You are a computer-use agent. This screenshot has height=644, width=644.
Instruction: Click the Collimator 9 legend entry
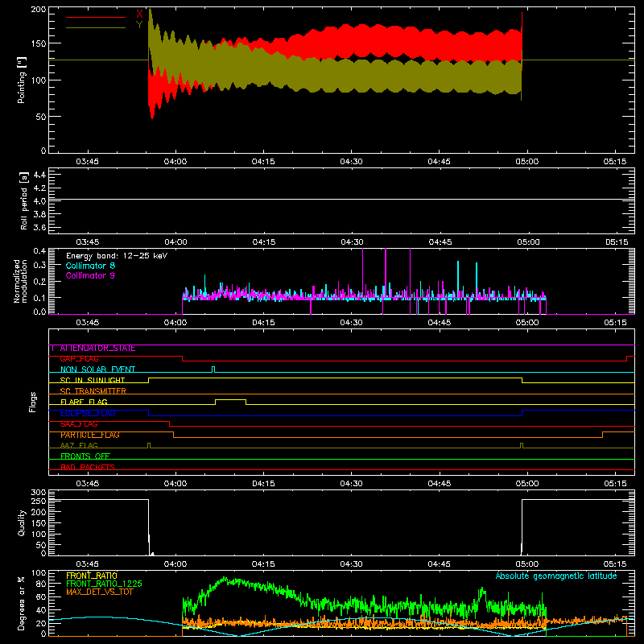[x=90, y=275]
